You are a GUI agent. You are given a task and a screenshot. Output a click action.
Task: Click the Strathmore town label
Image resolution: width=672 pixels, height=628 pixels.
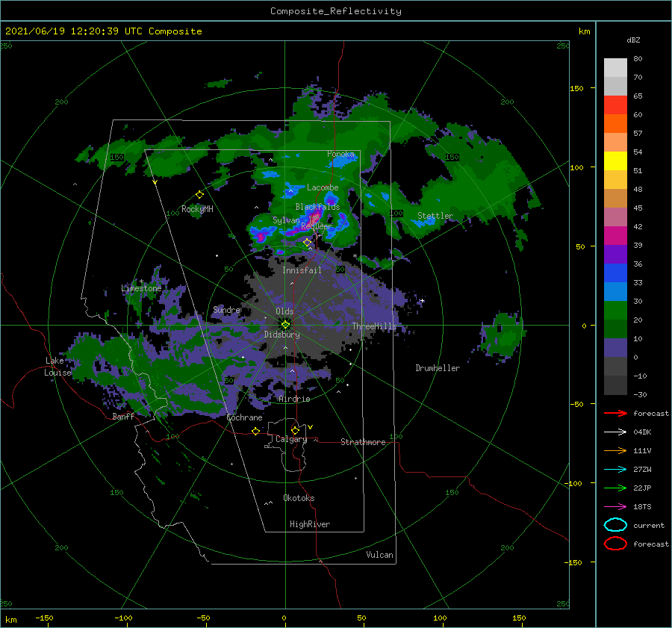tap(363, 442)
